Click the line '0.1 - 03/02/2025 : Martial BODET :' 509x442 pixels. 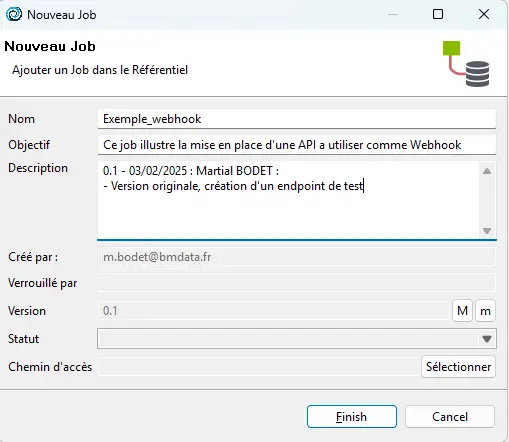[x=191, y=171]
